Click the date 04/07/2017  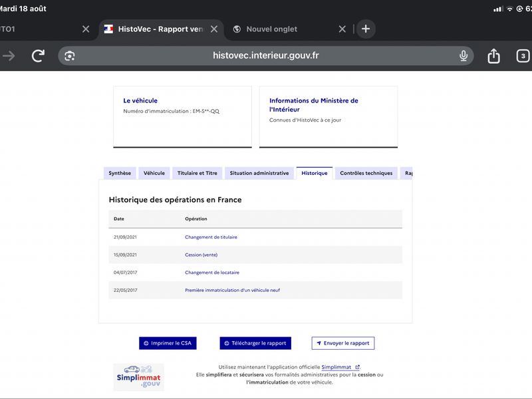(x=126, y=273)
